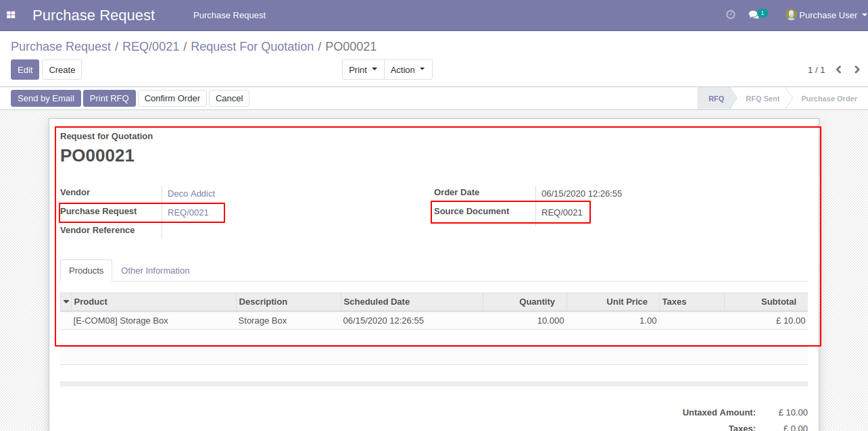This screenshot has height=431, width=868.
Task: Open the Deco Addict vendor link
Action: 191,193
